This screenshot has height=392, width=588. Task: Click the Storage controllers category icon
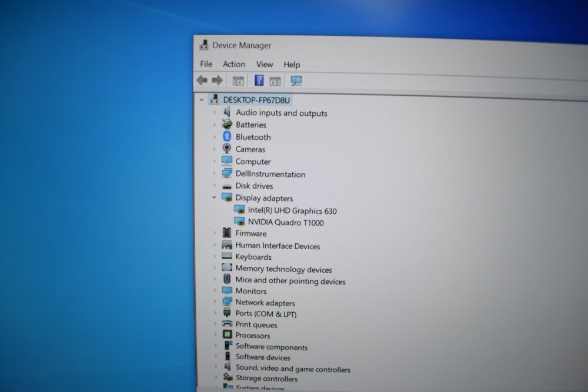pos(228,377)
